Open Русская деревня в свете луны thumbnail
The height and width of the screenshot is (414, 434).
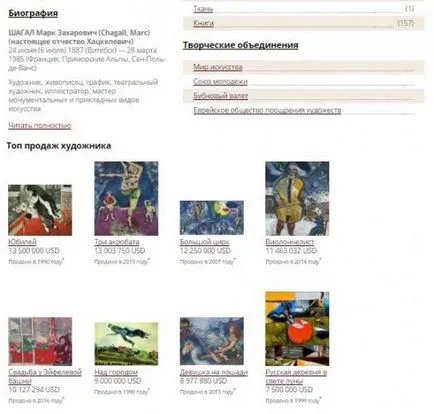tap(297, 329)
